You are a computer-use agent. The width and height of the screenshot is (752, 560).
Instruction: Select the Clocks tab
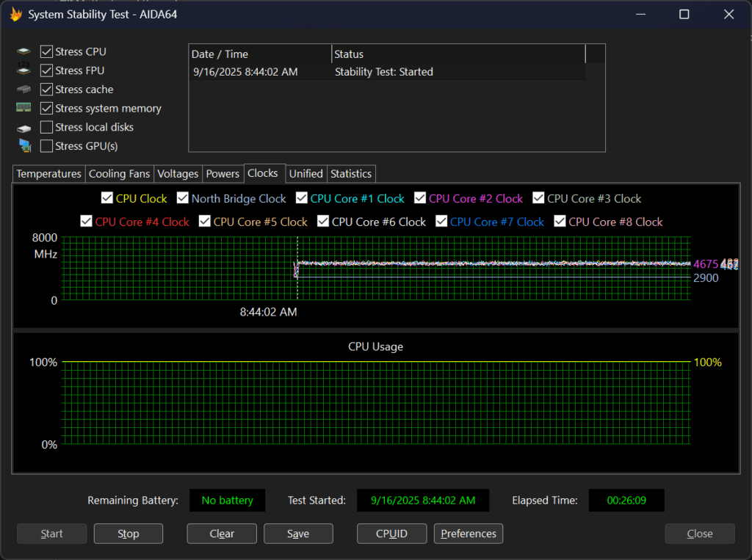click(263, 173)
